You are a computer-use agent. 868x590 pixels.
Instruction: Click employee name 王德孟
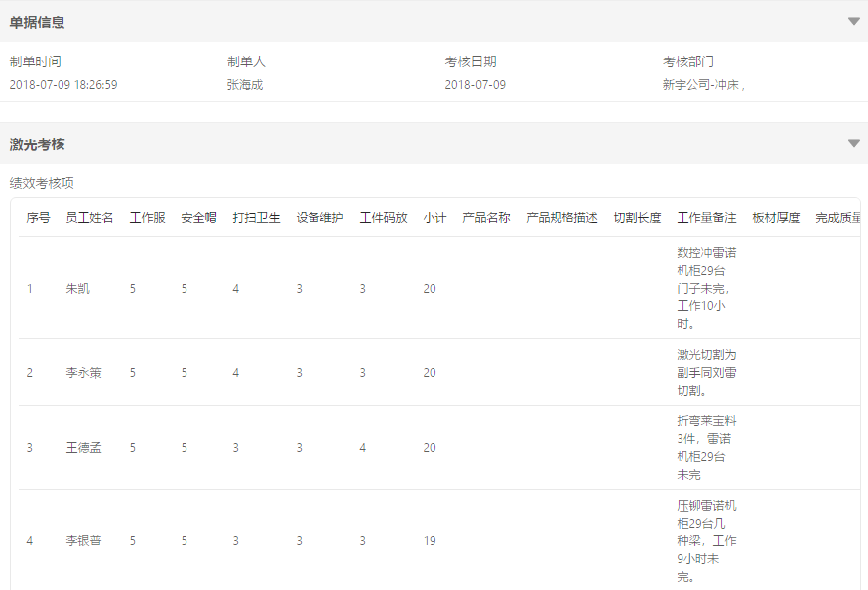tap(83, 448)
